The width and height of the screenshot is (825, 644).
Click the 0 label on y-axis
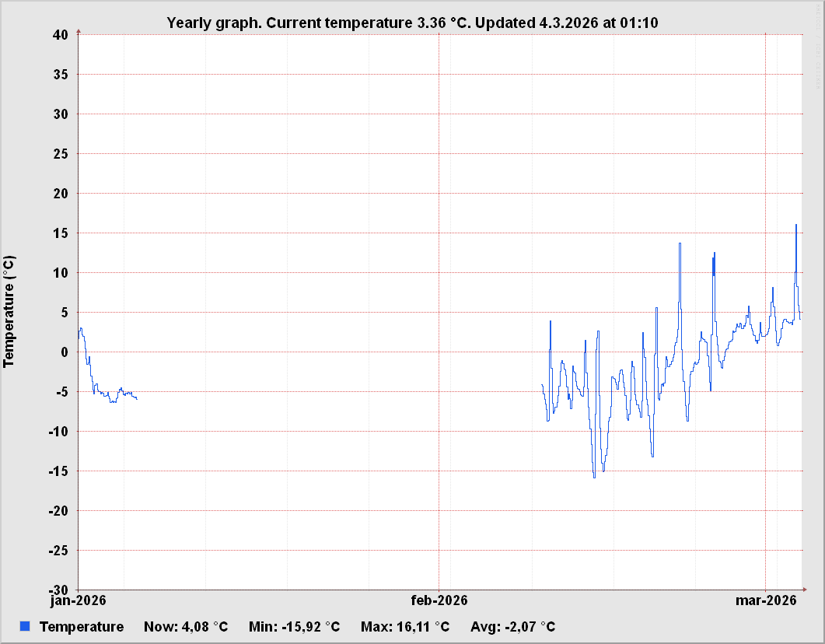[x=65, y=352]
